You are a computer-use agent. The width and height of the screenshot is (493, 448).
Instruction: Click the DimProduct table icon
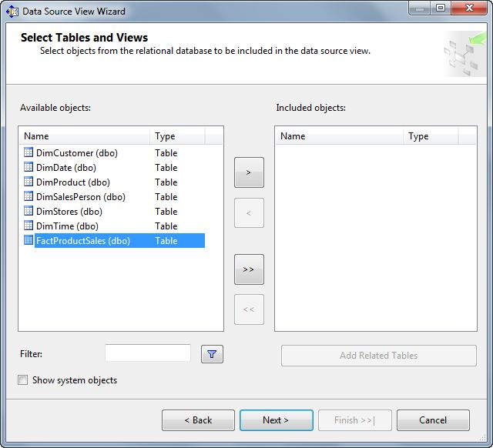[x=29, y=182]
